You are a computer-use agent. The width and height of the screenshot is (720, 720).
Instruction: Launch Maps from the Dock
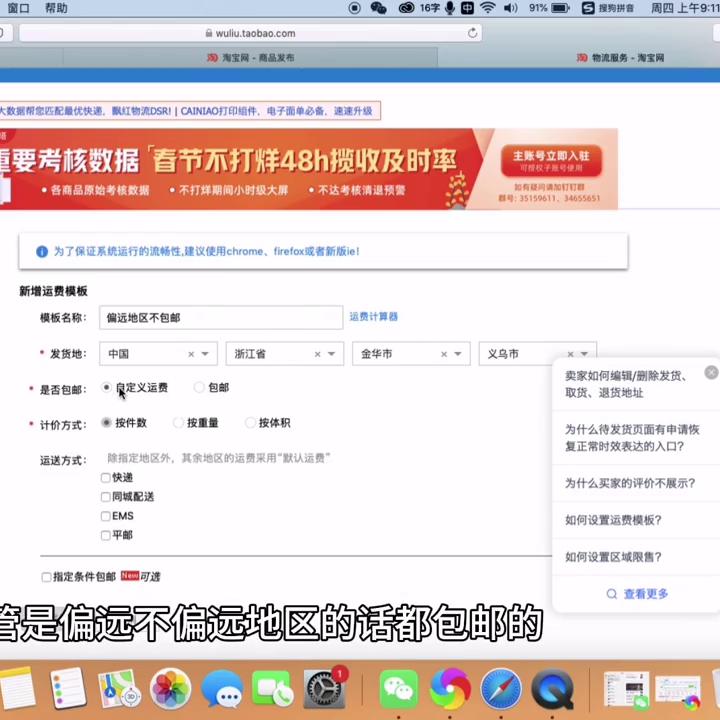(x=119, y=688)
